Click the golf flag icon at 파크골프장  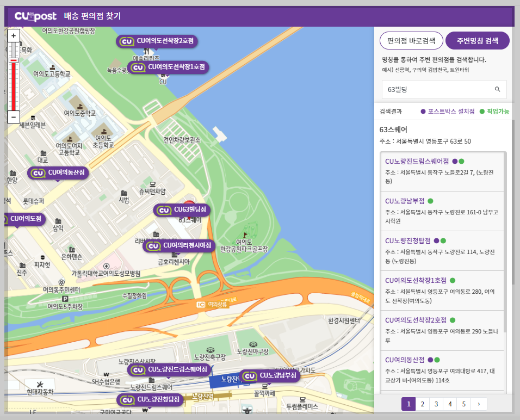coord(245,235)
